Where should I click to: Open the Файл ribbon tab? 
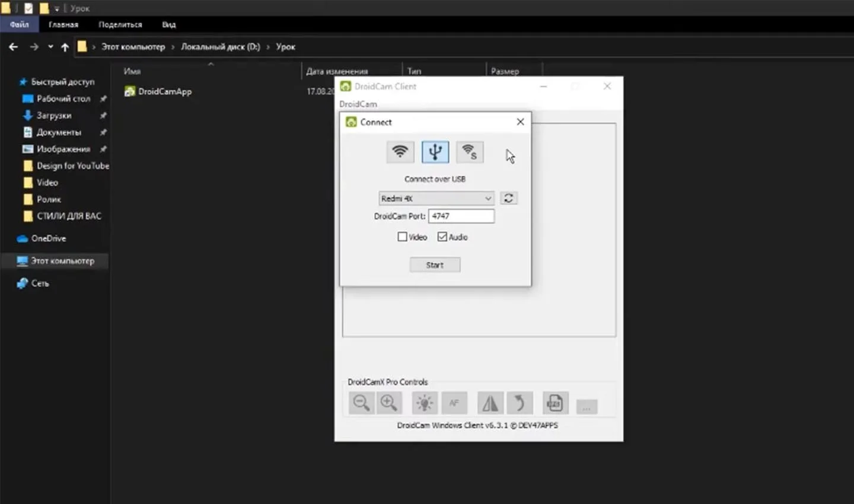click(x=19, y=24)
